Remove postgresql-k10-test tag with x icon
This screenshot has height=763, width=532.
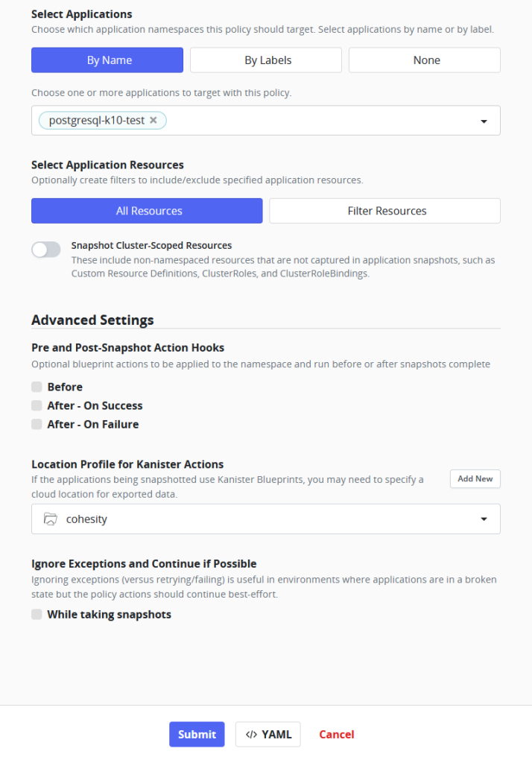pos(153,120)
